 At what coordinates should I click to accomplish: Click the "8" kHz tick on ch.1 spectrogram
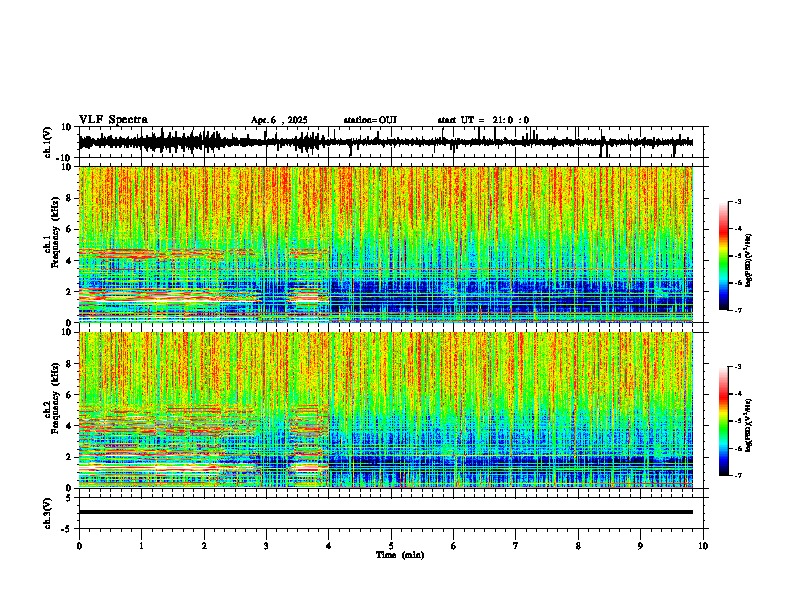coord(70,198)
